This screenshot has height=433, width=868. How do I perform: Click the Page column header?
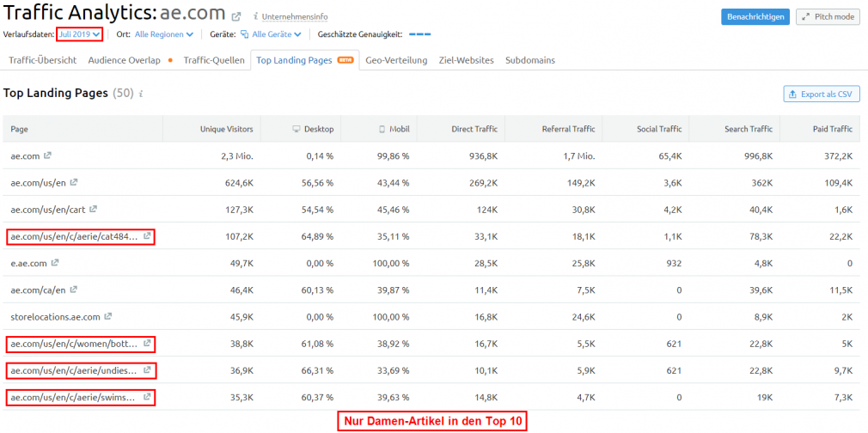pos(20,129)
